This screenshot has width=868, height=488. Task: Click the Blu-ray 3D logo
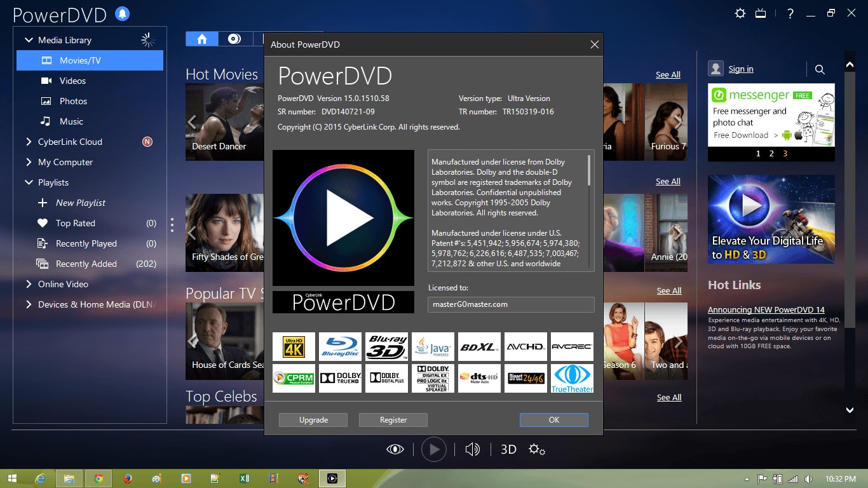click(386, 346)
